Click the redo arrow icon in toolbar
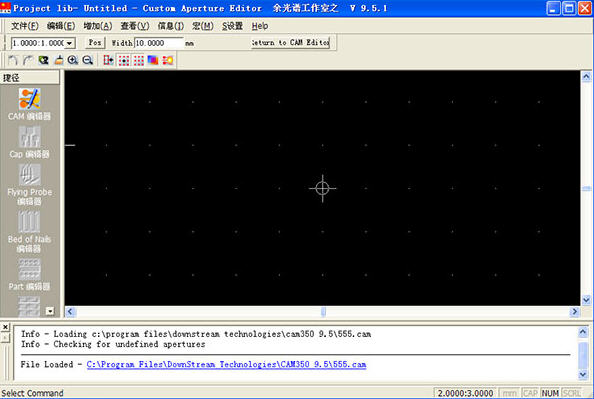Image resolution: width=594 pixels, height=399 pixels. coord(28,60)
